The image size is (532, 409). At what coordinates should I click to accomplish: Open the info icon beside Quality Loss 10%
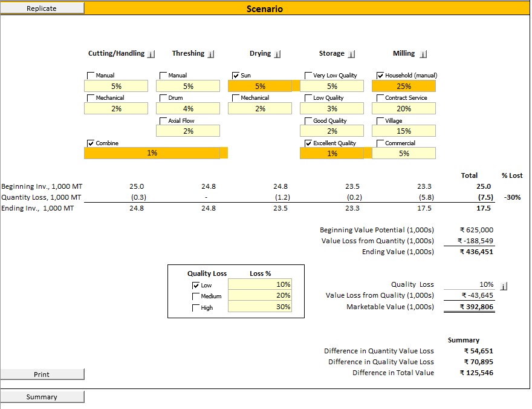(x=505, y=285)
